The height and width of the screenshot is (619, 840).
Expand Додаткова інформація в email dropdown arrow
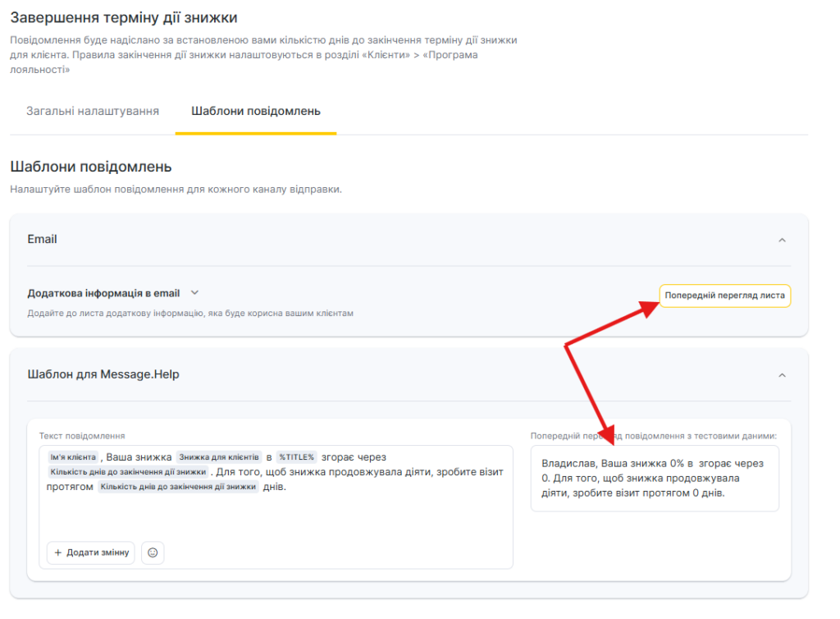pyautogui.click(x=194, y=292)
